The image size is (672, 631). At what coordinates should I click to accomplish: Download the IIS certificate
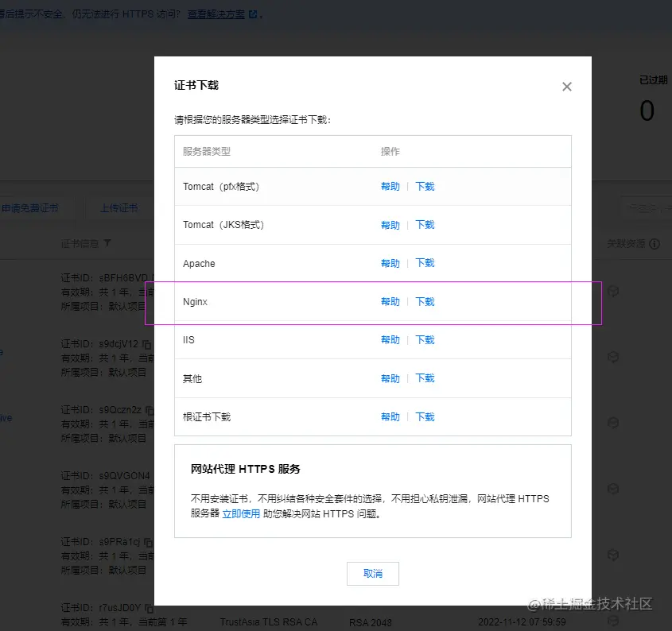425,339
